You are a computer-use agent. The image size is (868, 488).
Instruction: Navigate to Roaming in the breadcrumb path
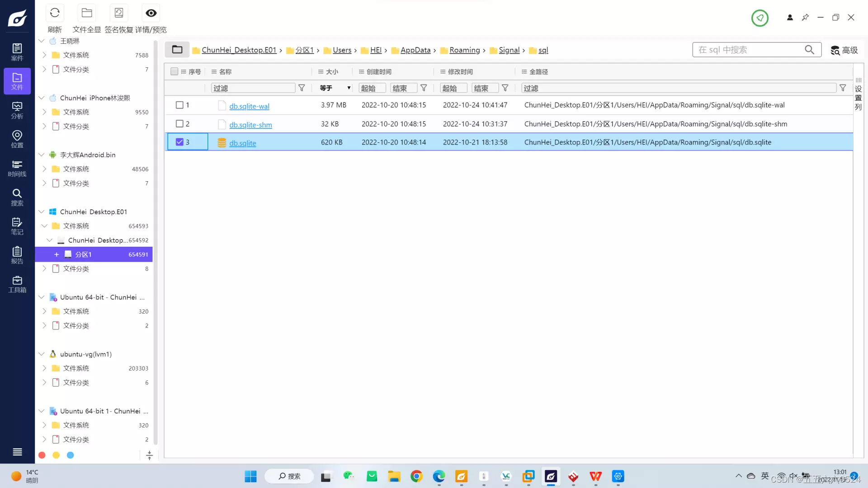coord(464,50)
